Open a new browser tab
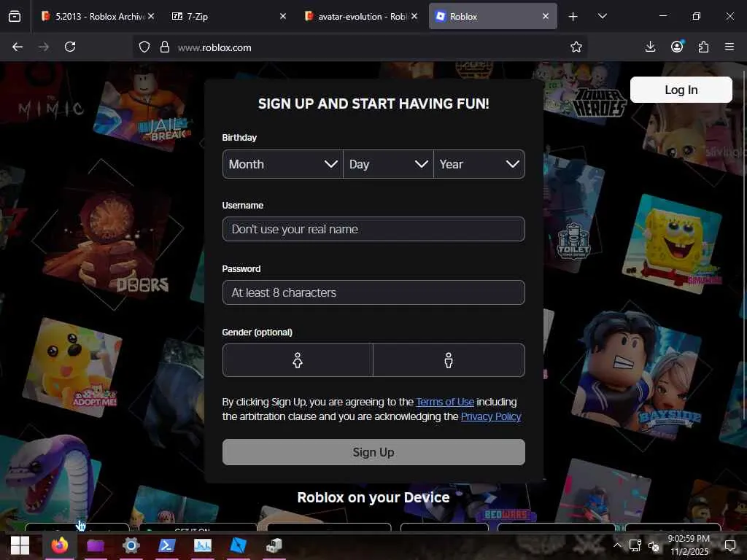747x560 pixels. pyautogui.click(x=573, y=17)
